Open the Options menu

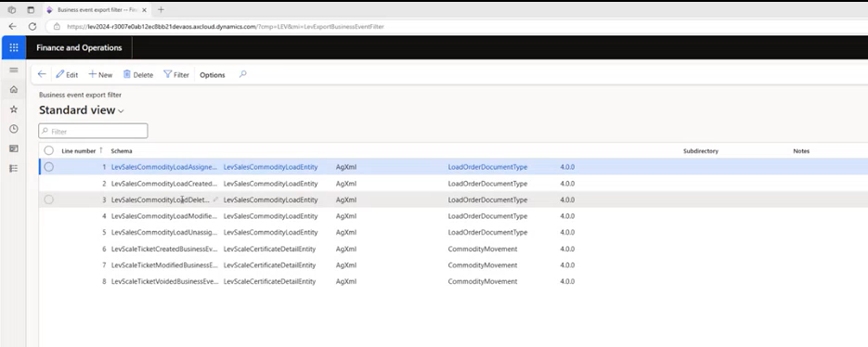click(x=213, y=75)
